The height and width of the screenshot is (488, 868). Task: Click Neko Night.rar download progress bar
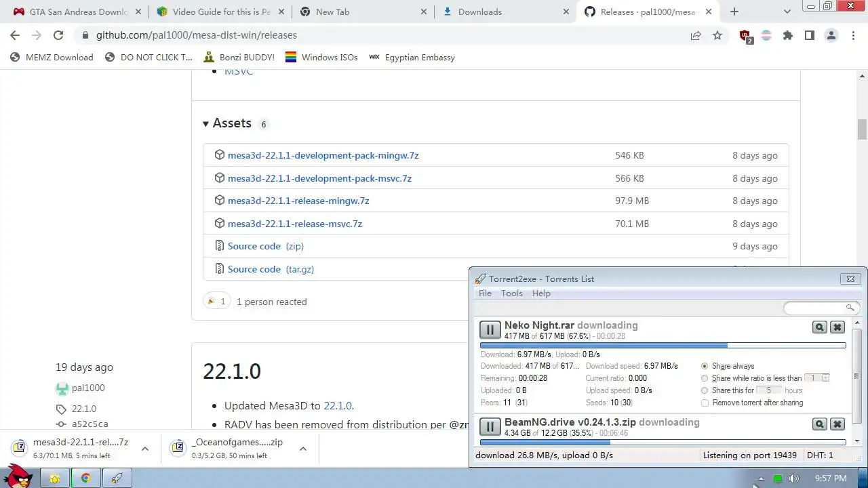coord(663,346)
